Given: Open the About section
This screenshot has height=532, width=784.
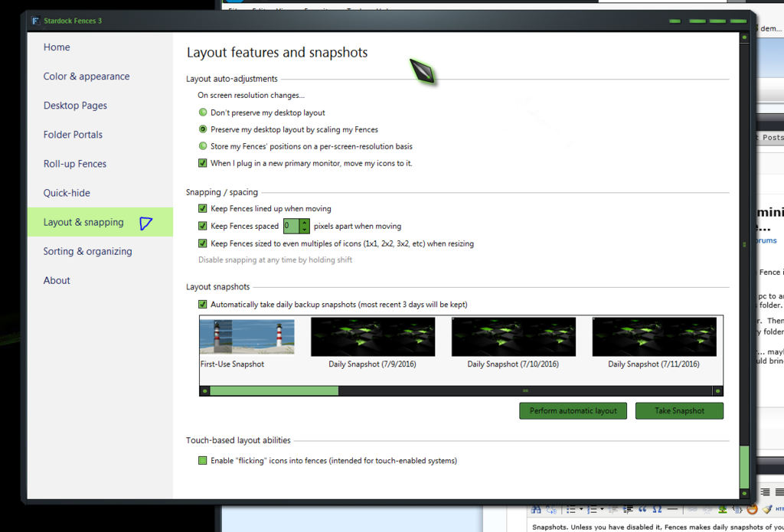Looking at the screenshot, I should [100, 280].
